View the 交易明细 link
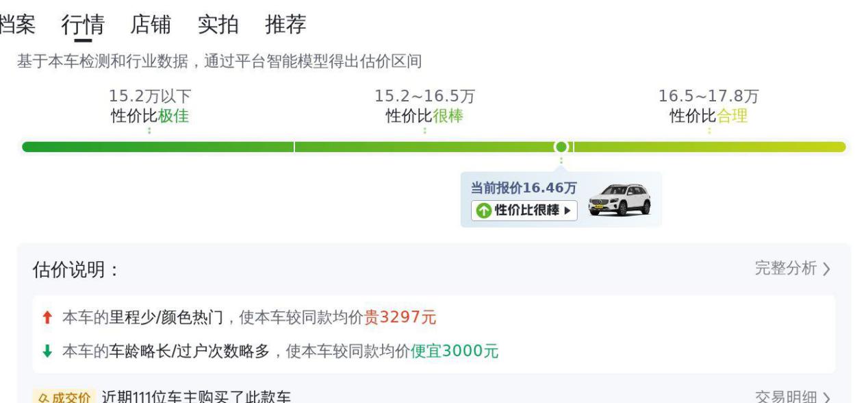 [785, 398]
